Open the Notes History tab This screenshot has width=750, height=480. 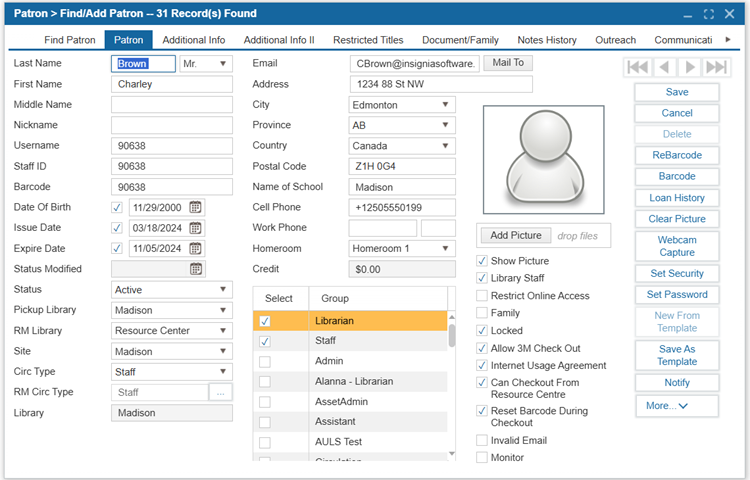click(547, 40)
